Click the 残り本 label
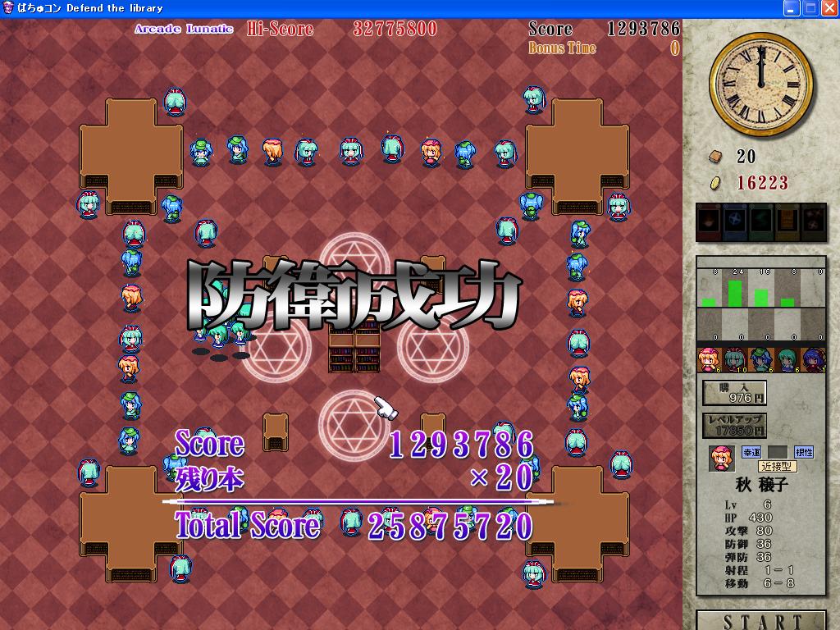840x630 pixels. tap(209, 478)
